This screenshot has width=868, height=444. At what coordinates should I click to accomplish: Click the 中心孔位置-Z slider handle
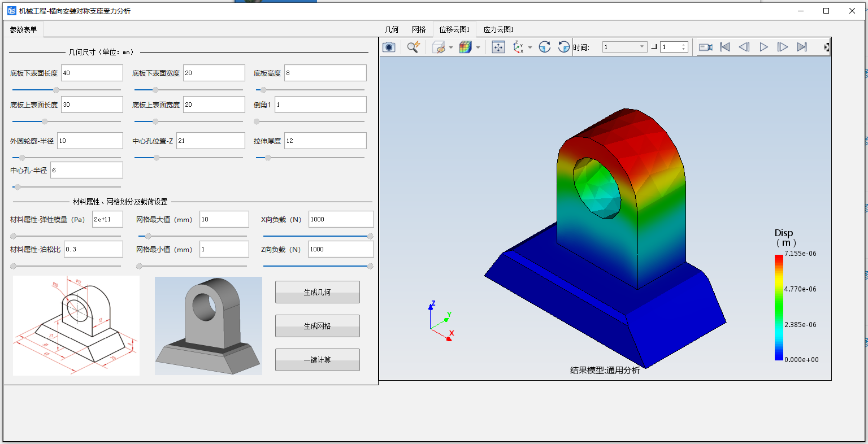coord(157,158)
